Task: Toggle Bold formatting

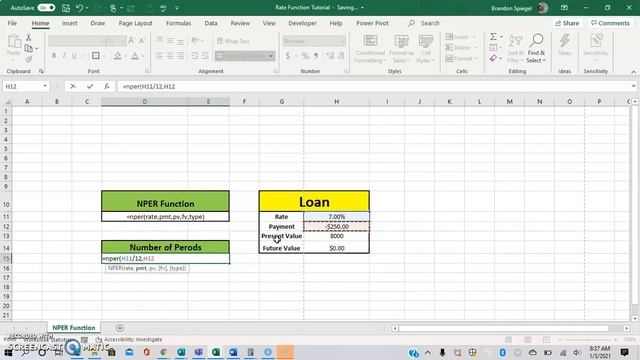Action: coord(53,56)
